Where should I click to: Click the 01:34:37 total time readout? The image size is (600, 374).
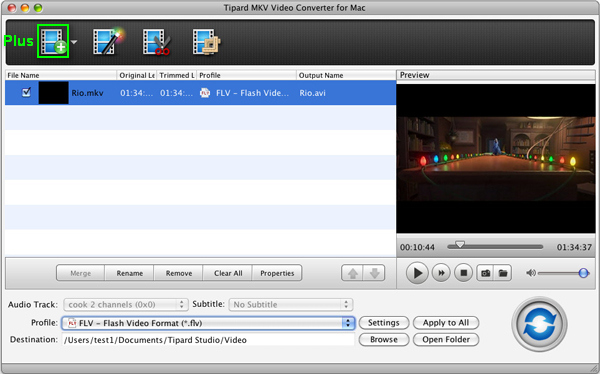[574, 247]
